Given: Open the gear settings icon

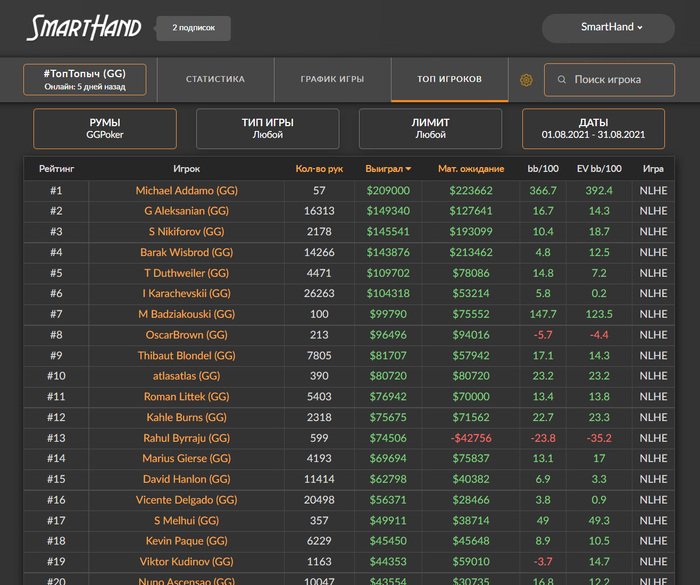Looking at the screenshot, I should point(526,80).
